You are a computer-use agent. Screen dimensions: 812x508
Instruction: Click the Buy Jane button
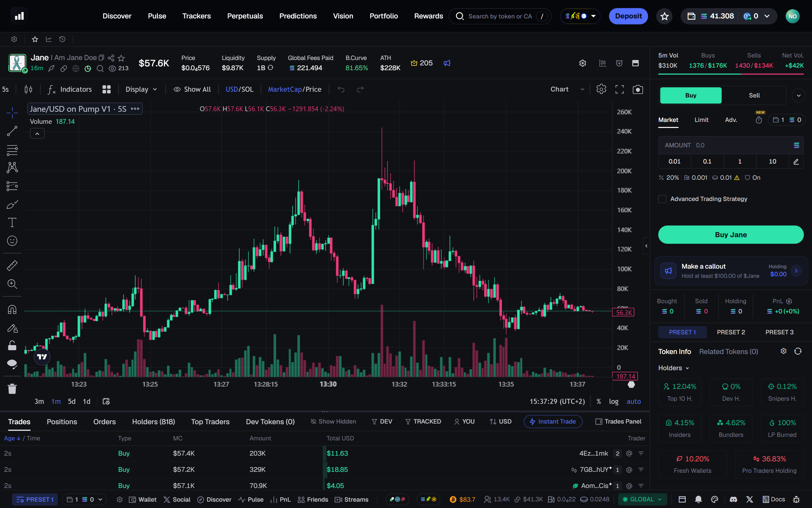730,235
